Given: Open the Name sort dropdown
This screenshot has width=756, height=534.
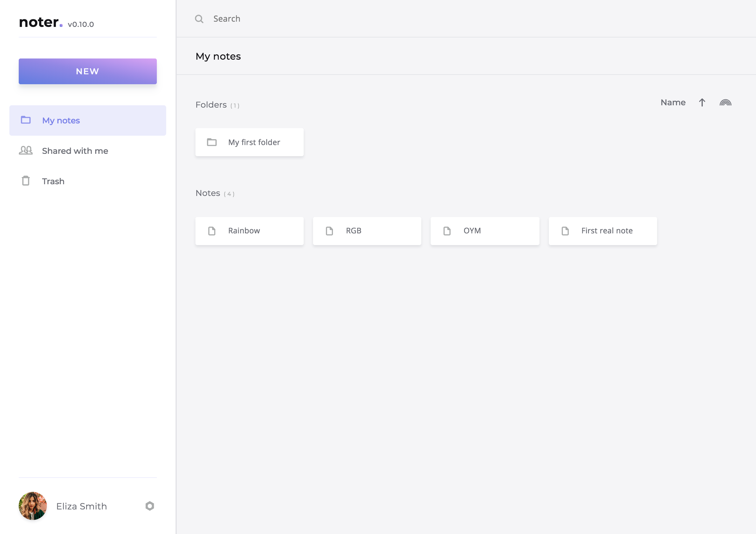Looking at the screenshot, I should pyautogui.click(x=673, y=103).
